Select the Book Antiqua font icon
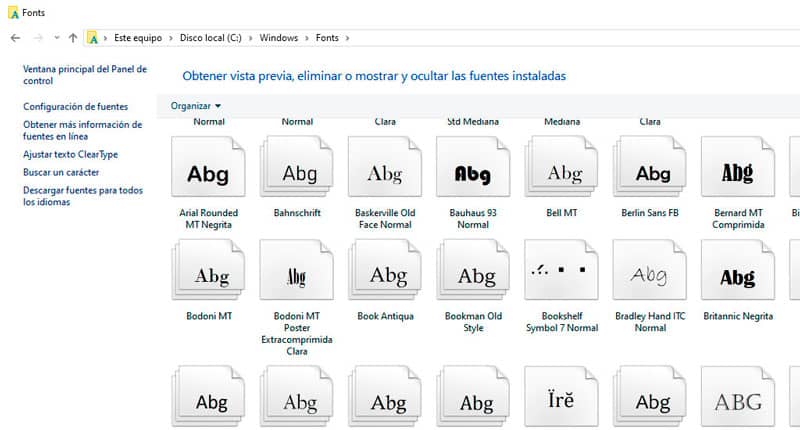This screenshot has width=800, height=430. coord(385,270)
